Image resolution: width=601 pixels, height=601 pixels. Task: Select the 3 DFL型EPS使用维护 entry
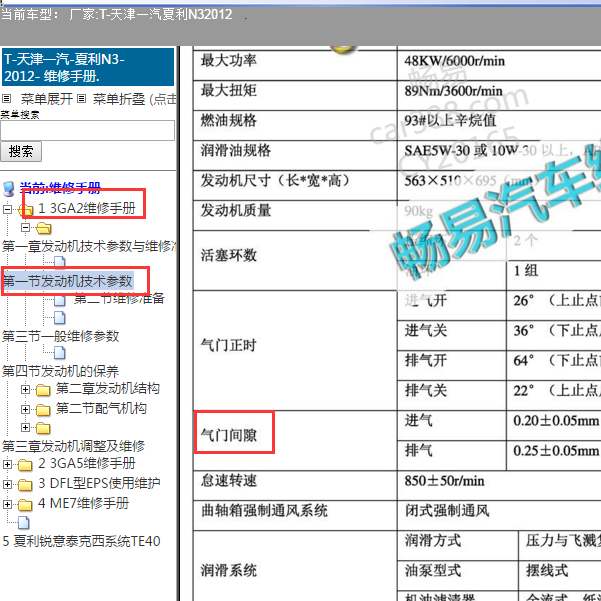point(99,483)
